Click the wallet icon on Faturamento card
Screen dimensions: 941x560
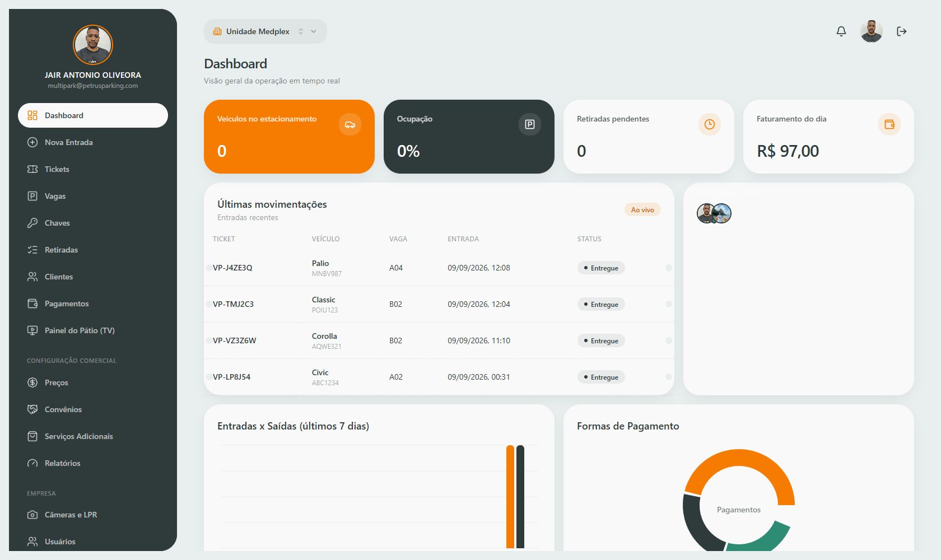click(x=889, y=124)
